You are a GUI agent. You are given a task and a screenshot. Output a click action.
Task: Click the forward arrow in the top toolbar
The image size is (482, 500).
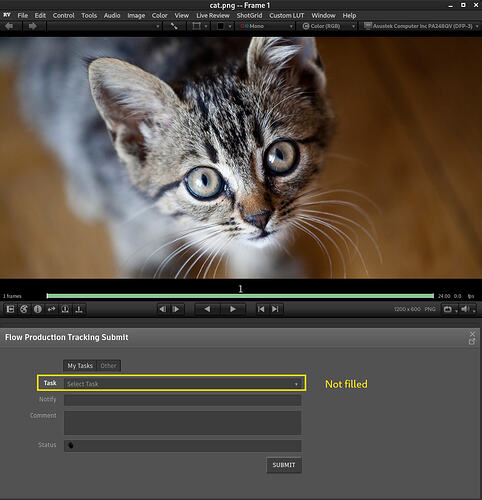click(x=32, y=26)
